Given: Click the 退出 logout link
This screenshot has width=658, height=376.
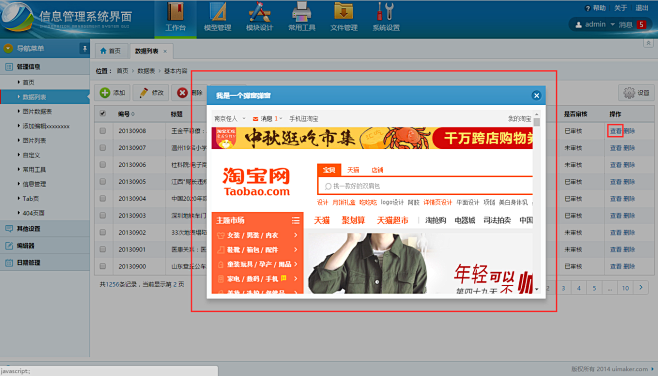Looking at the screenshot, I should coord(642,8).
